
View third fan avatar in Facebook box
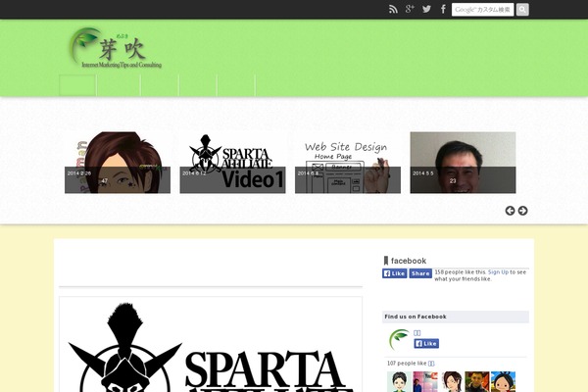tap(451, 382)
